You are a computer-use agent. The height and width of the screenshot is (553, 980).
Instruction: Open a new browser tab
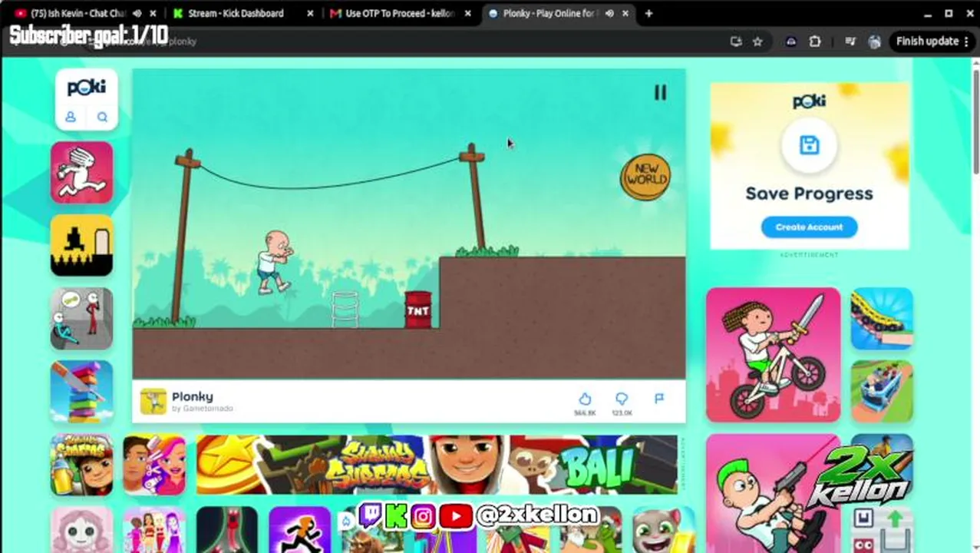pyautogui.click(x=649, y=13)
